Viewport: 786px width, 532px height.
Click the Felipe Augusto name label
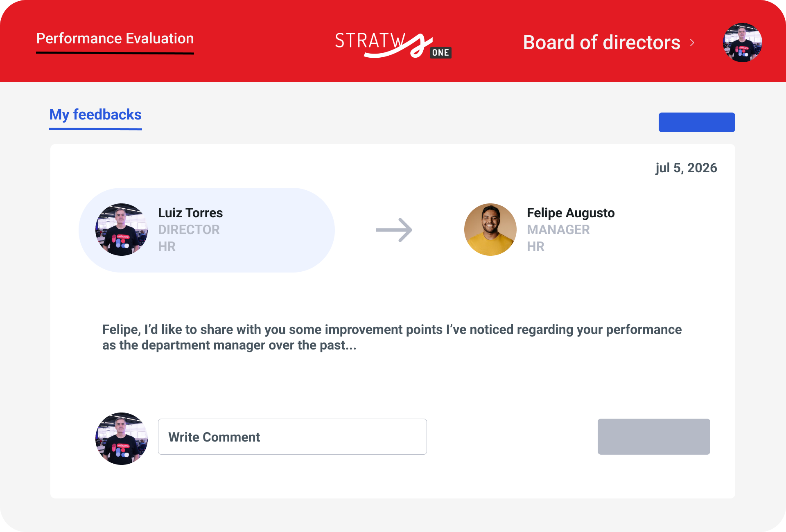pyautogui.click(x=570, y=213)
